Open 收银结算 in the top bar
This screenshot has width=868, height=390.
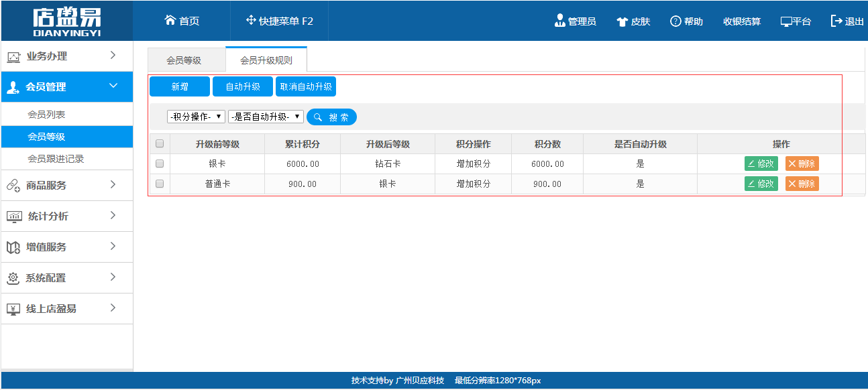(741, 21)
